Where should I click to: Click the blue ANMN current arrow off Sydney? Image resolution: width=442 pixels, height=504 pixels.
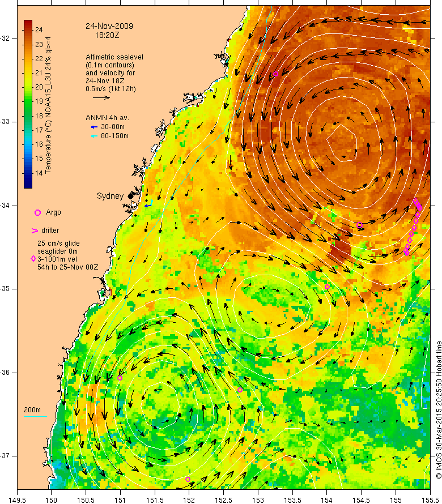(148, 205)
